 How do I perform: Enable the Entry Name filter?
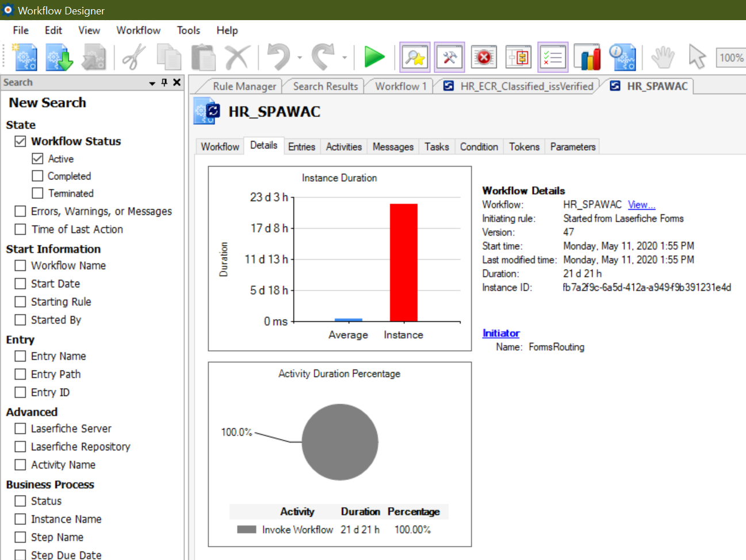click(21, 356)
